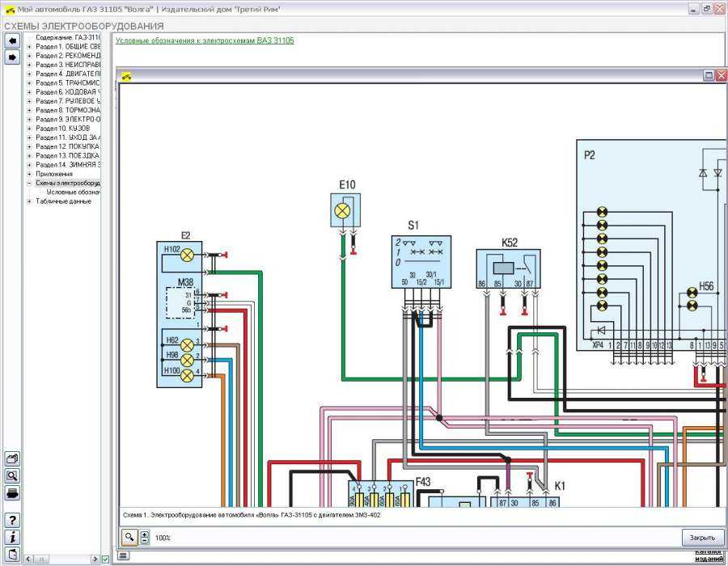Screen dimensions: 728x566
Task: Expand the Табличные данные node
Action: tap(29, 201)
